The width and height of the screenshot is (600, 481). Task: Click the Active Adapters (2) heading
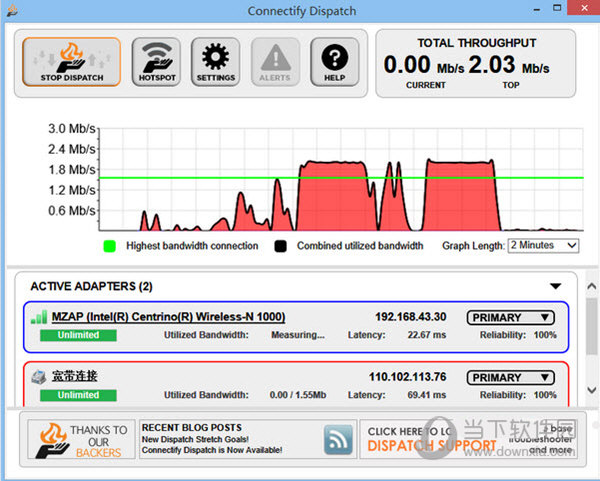(x=91, y=286)
